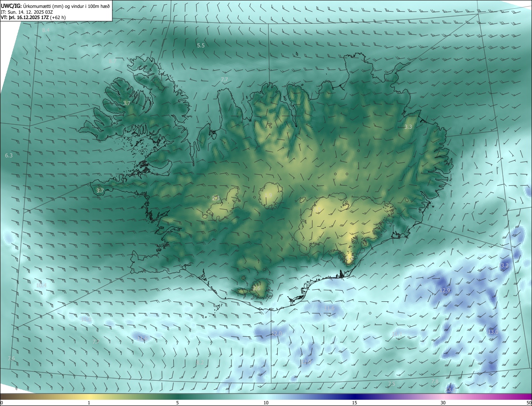
Task: Select the 'IT: Sun. 14. 12. 2025 03Z' line
Action: click(27, 12)
